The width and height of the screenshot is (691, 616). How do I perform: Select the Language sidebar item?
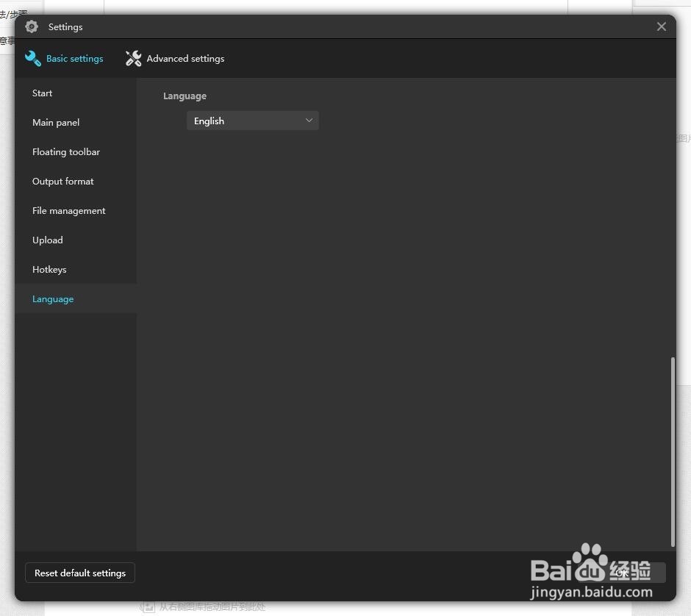pos(76,298)
